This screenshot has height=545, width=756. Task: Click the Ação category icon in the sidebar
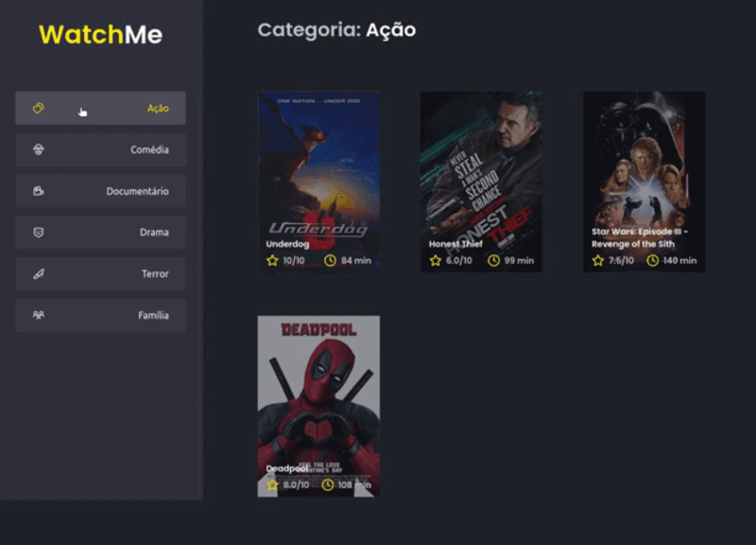point(39,108)
